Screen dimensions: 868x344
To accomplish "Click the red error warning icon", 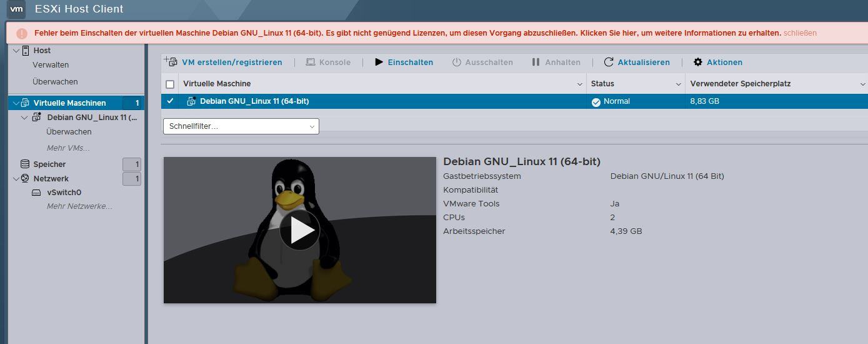I will [22, 33].
